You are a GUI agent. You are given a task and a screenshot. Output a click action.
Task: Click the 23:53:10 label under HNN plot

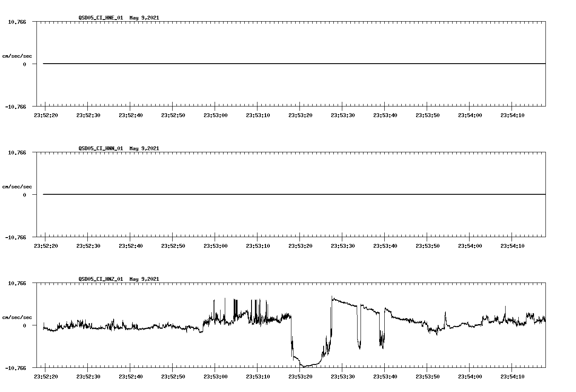(258, 246)
